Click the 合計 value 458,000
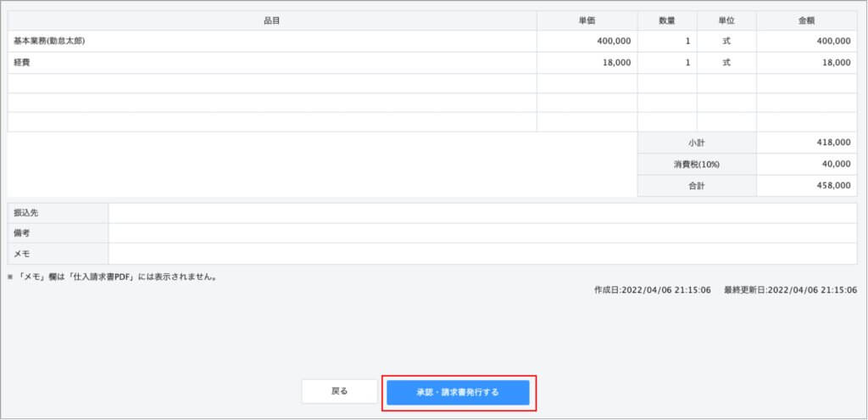This screenshot has height=420, width=868. pos(806,185)
